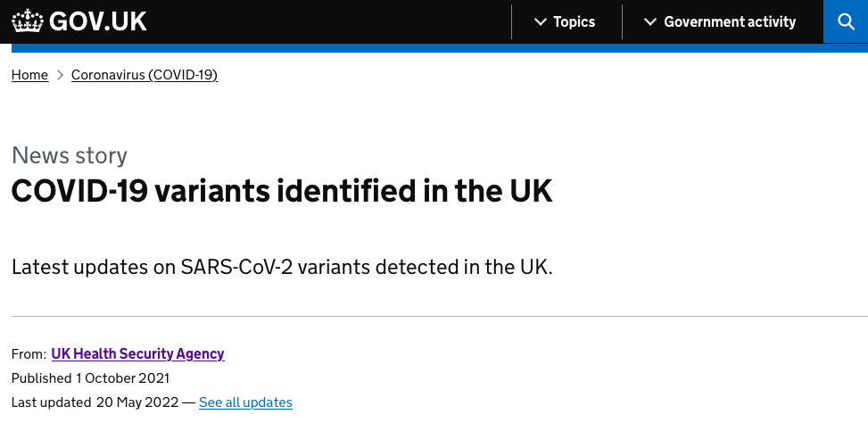Viewport: 868px width, 431px height.
Task: Click the chevron beside Topics
Action: (541, 22)
